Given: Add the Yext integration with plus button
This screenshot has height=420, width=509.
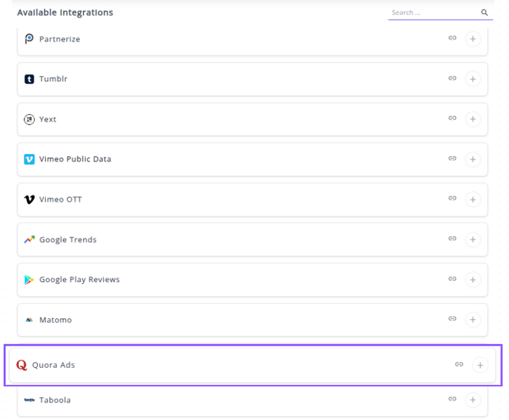Looking at the screenshot, I should click(473, 119).
